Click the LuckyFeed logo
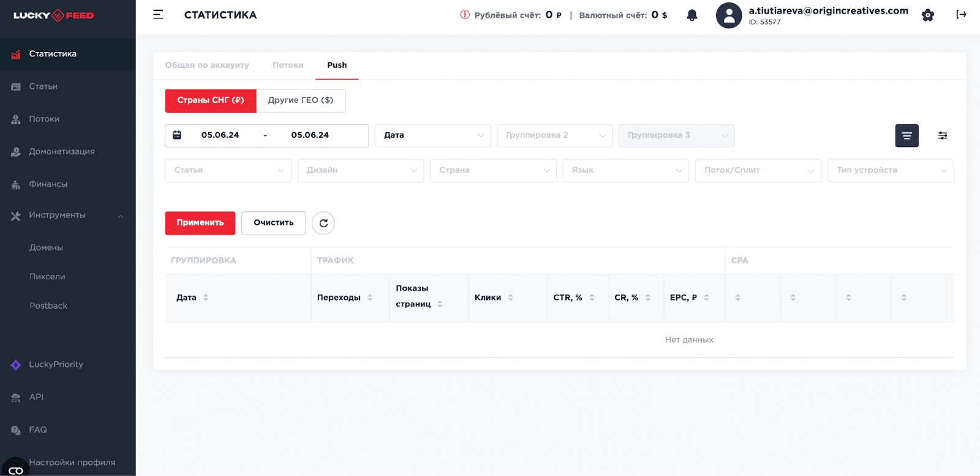The image size is (980, 476). point(54,15)
